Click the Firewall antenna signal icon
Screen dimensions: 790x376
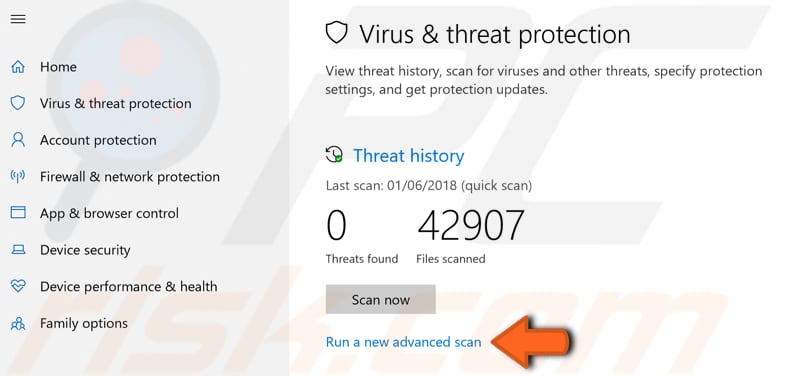tap(18, 176)
